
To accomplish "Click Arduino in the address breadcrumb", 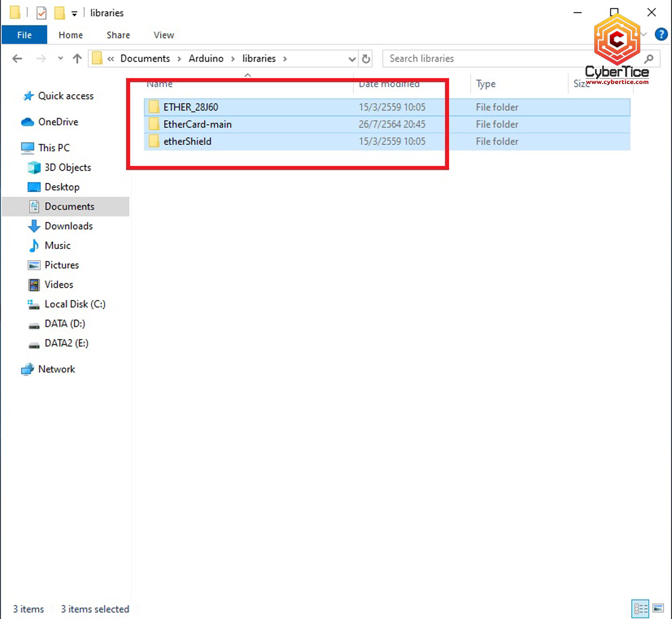I will [206, 59].
